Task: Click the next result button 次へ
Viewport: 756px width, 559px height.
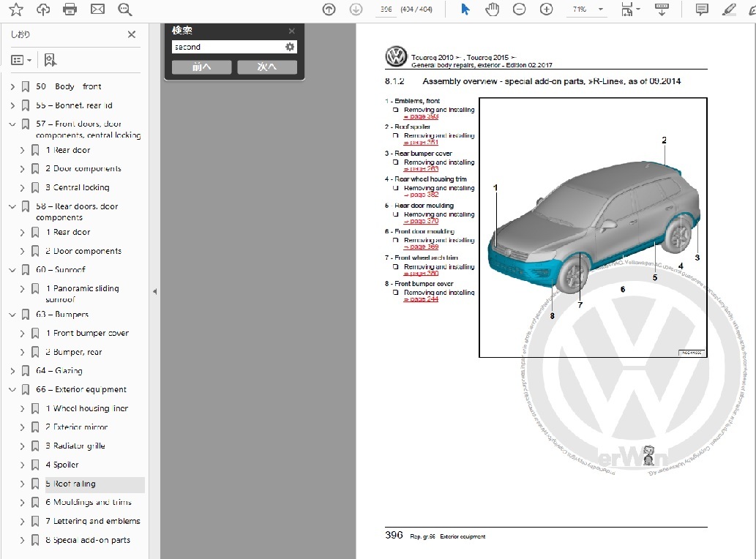Action: point(267,67)
